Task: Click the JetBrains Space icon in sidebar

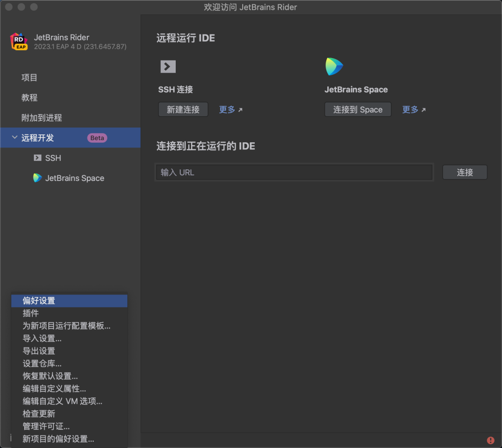Action: (38, 178)
